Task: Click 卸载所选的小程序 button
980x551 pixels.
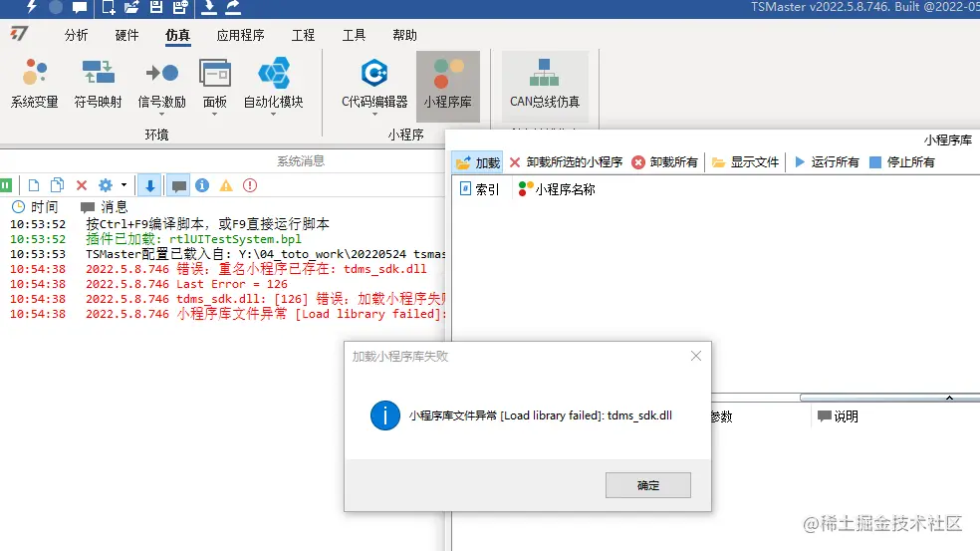Action: click(566, 162)
